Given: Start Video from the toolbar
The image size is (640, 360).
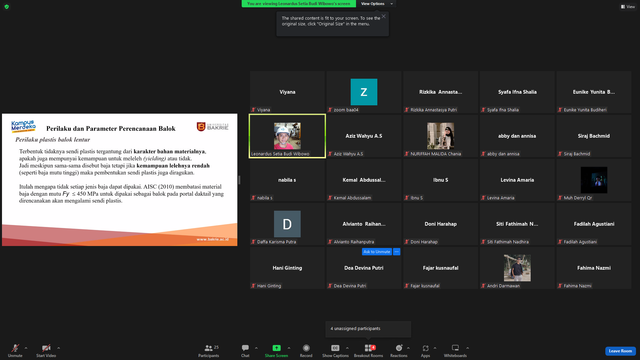Looking at the screenshot, I should tap(46, 350).
